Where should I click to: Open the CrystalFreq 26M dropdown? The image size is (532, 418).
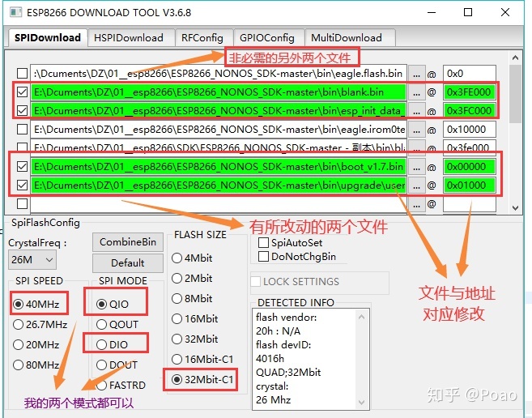point(32,260)
